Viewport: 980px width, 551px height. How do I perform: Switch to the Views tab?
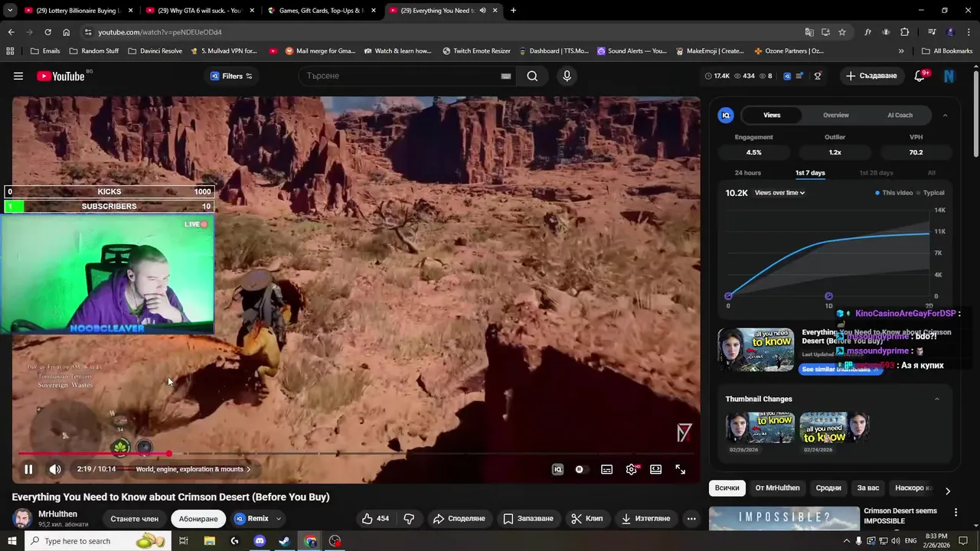click(x=772, y=115)
